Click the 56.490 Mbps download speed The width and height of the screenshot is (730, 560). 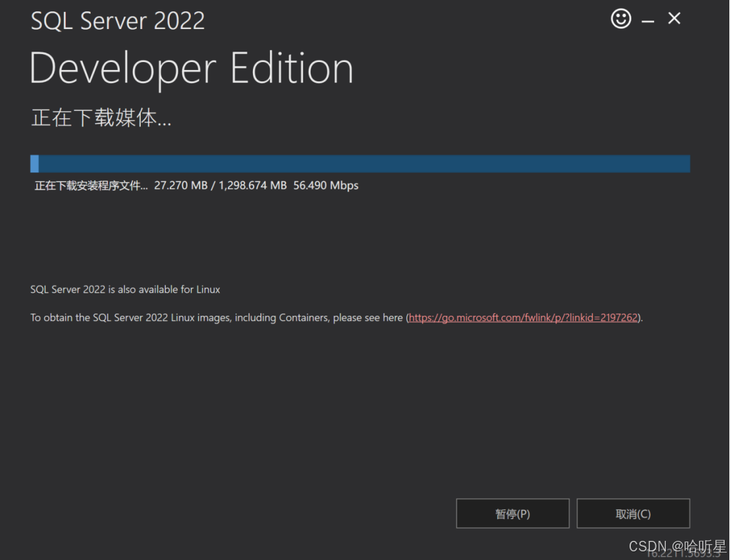tap(326, 186)
